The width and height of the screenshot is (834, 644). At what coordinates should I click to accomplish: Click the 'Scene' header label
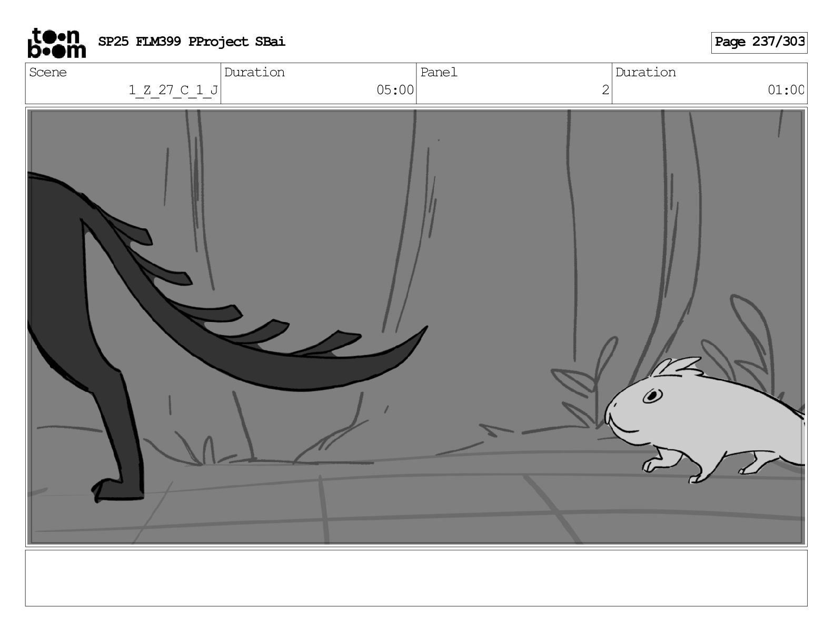(x=48, y=73)
